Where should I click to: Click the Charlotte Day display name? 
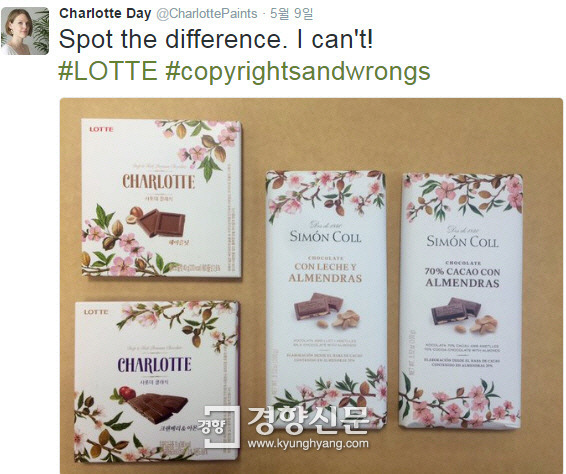(105, 13)
